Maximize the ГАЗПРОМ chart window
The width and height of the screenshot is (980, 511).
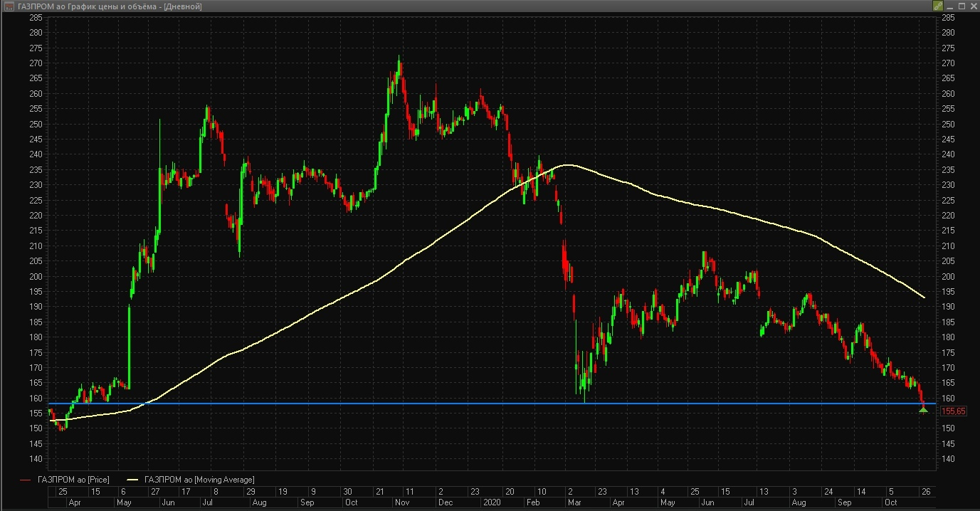[x=961, y=6]
